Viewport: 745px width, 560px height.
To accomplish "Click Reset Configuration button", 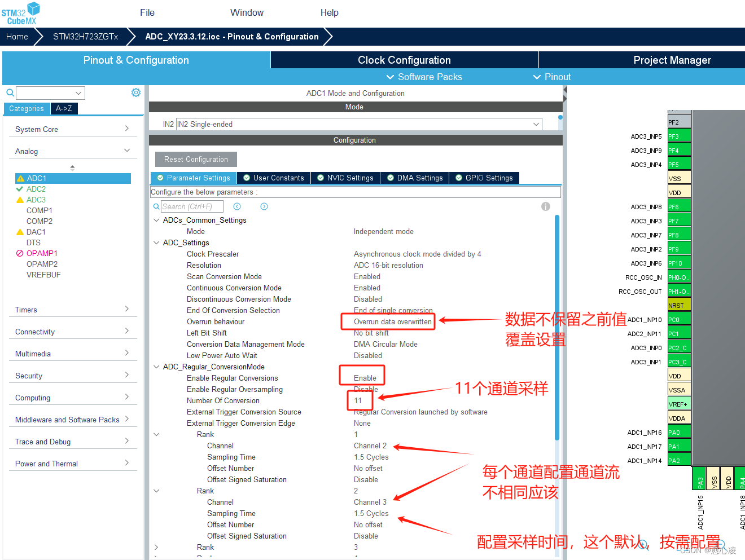I will [x=196, y=159].
